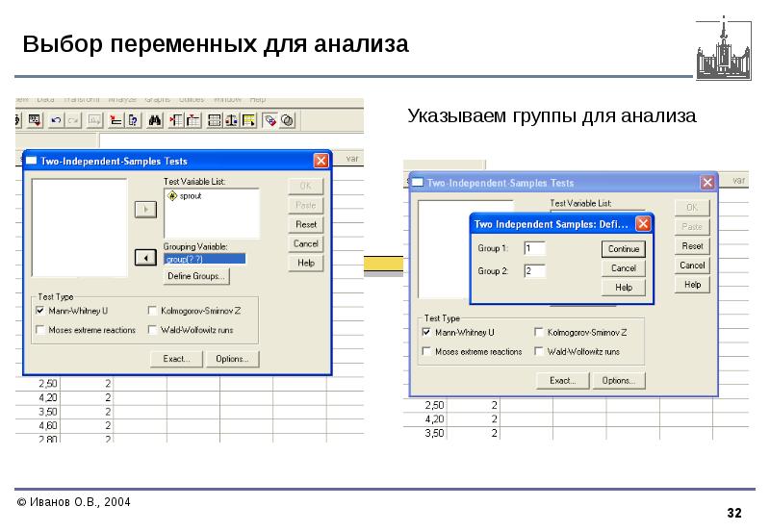Image resolution: width=770 pixels, height=532 pixels.
Task: Click the Group 2 value field
Action: (534, 271)
